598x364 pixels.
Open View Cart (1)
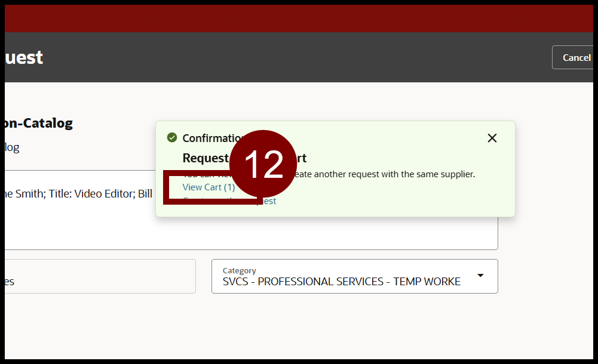(x=208, y=187)
